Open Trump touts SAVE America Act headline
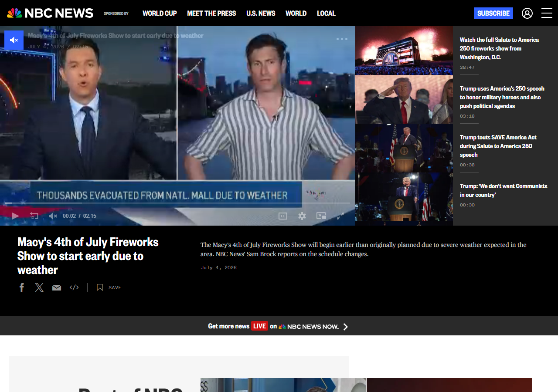 [498, 146]
